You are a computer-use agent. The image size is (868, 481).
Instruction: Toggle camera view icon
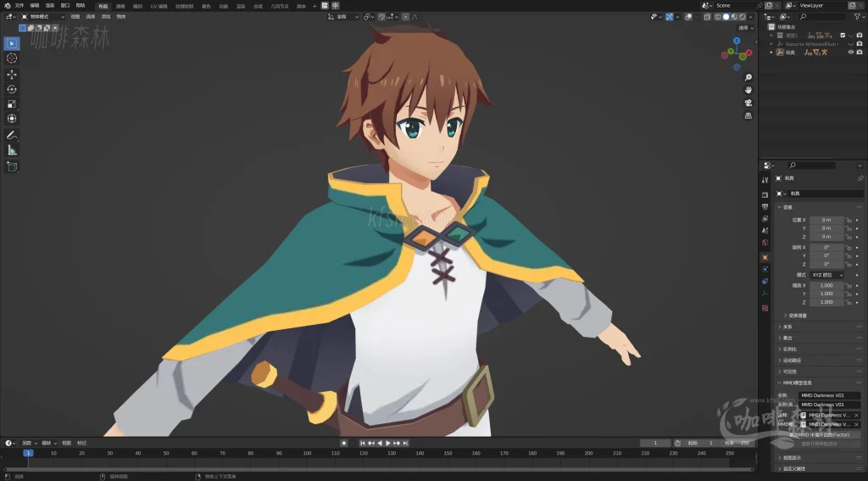[748, 103]
